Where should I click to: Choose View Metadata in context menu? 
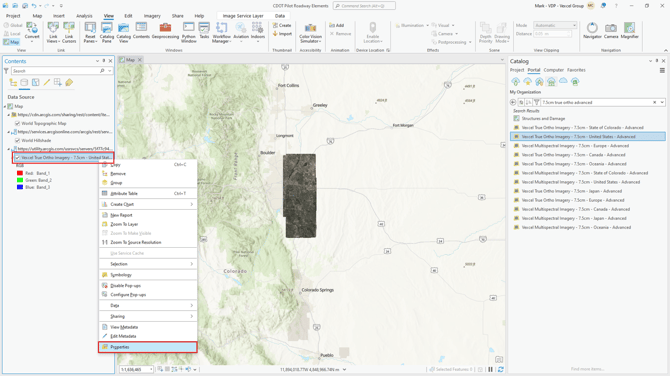pos(148,327)
